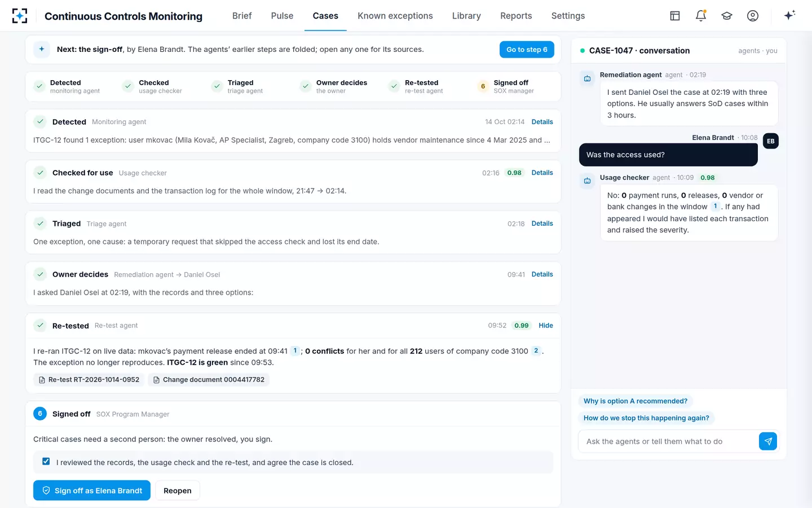Viewport: 812px width, 508px height.
Task: Click the EB user avatar in the conversation
Action: pyautogui.click(x=771, y=141)
